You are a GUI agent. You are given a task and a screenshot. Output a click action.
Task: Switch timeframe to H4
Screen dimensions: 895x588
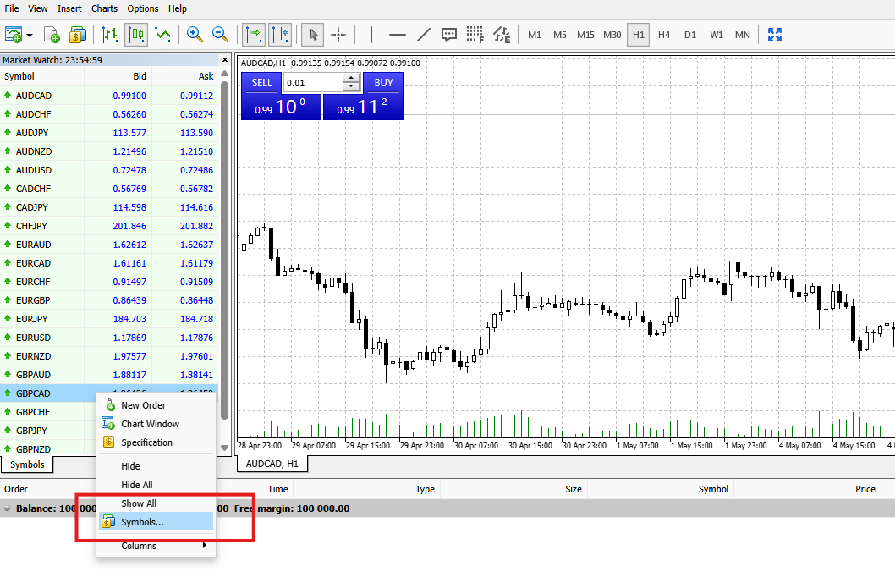664,35
